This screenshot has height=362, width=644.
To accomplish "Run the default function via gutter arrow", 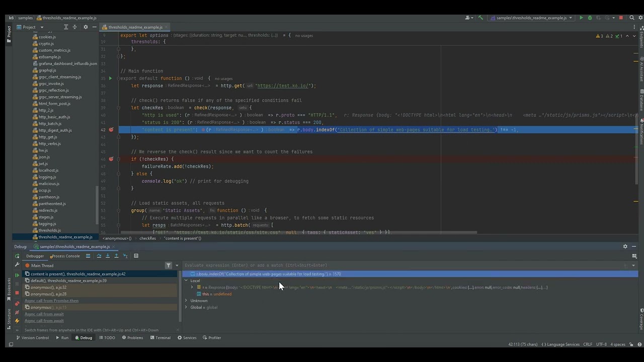I will (x=111, y=78).
